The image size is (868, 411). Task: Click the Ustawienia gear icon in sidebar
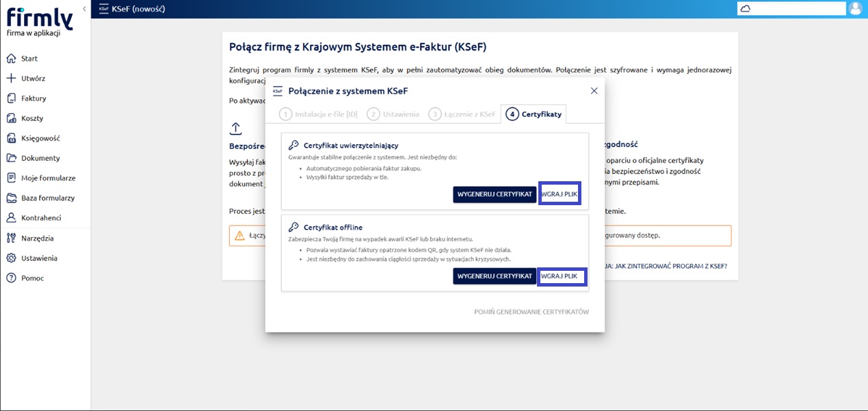coord(11,258)
